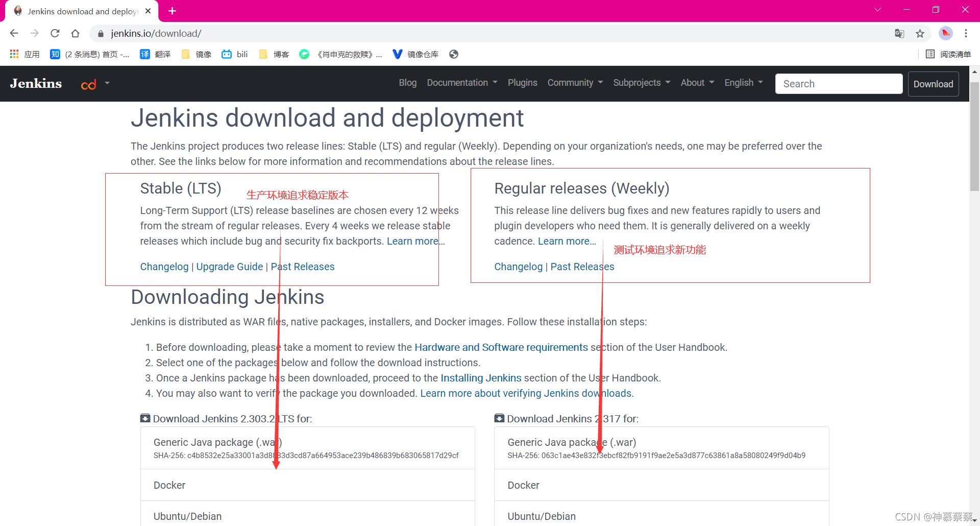Open the Chrome profile avatar
Viewport: 980px width, 526px height.
click(945, 33)
